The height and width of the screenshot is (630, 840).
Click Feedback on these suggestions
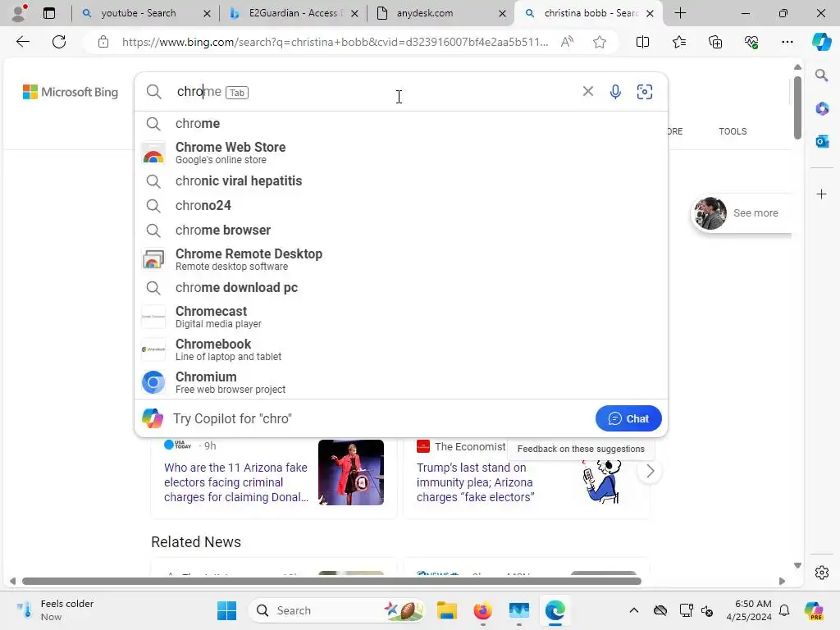coord(581,449)
